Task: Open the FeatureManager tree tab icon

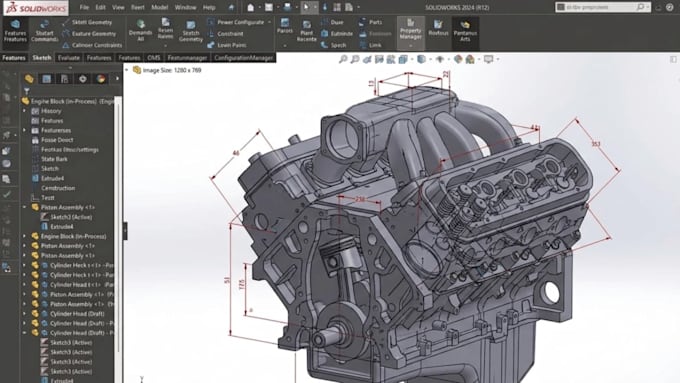Action: click(29, 79)
